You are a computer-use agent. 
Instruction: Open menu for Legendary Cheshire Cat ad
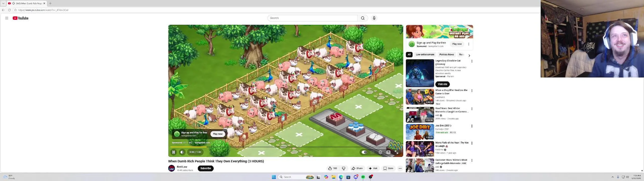tap(472, 61)
